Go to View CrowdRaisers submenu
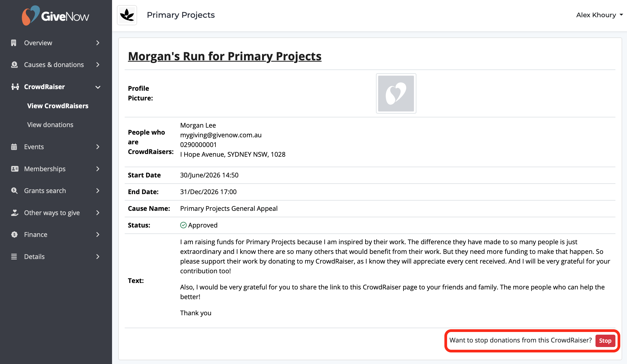Screen dimensions: 627x364 pyautogui.click(x=58, y=106)
